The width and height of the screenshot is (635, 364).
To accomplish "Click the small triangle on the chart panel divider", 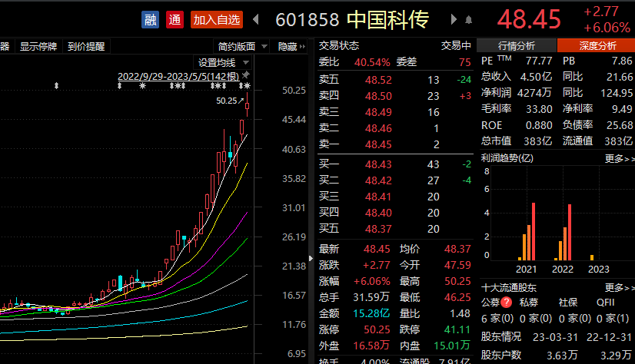I will tap(311, 258).
